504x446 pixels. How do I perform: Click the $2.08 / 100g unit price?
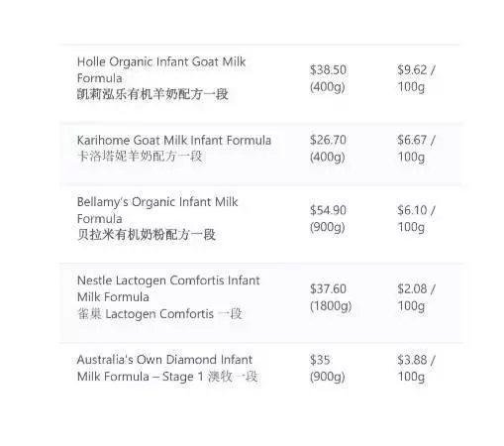pyautogui.click(x=417, y=297)
